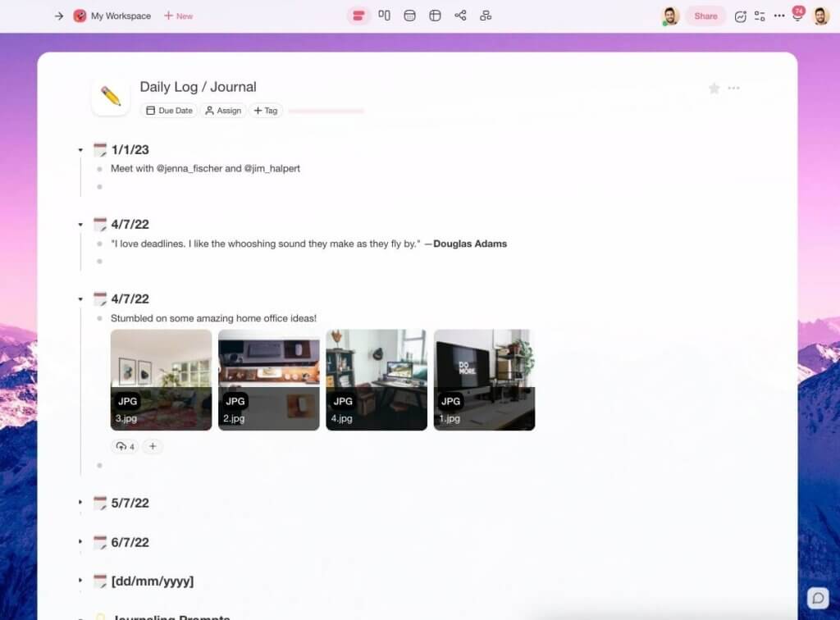Open the customize view settings icon
The image size is (840, 620).
[760, 16]
